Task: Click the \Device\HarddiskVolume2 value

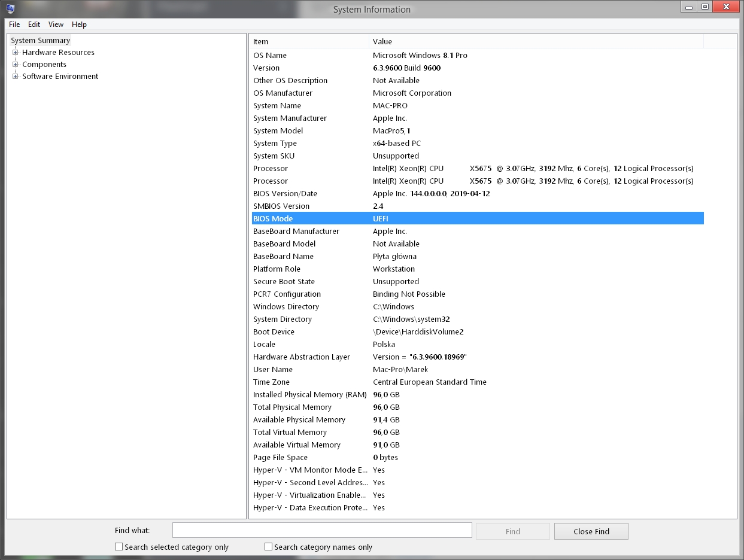Action: click(418, 332)
